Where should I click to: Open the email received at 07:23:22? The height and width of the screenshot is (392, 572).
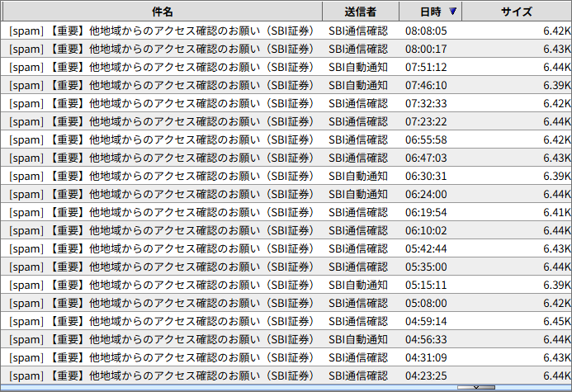(x=286, y=121)
